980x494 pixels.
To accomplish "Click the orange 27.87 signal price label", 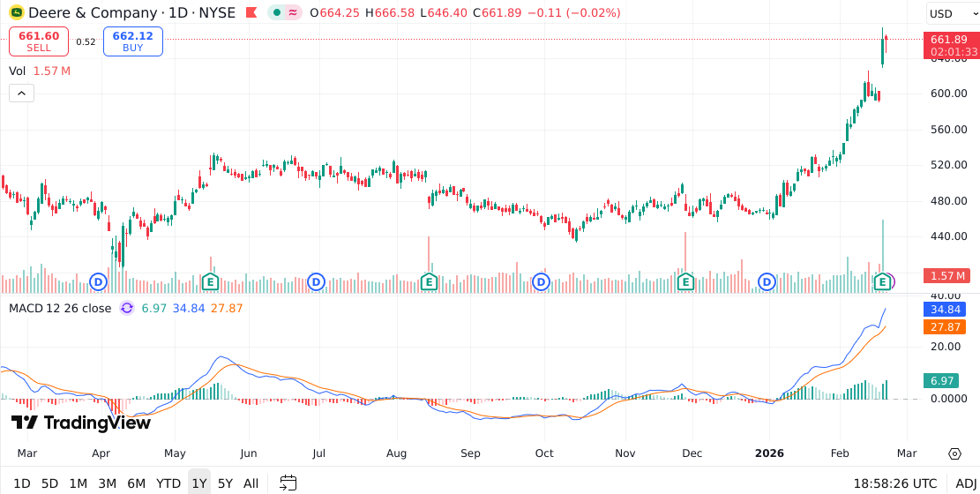I will (x=944, y=326).
